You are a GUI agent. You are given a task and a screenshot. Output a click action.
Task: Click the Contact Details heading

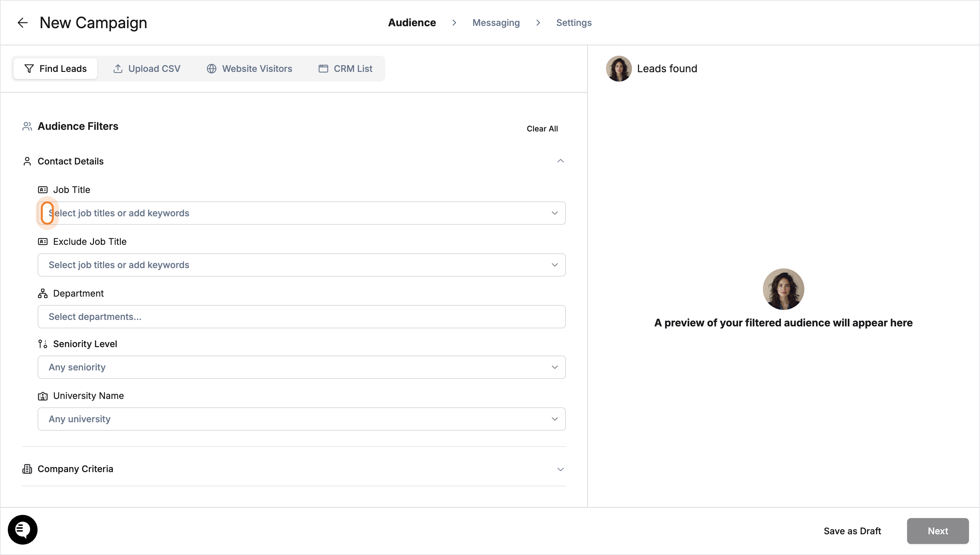coord(71,161)
